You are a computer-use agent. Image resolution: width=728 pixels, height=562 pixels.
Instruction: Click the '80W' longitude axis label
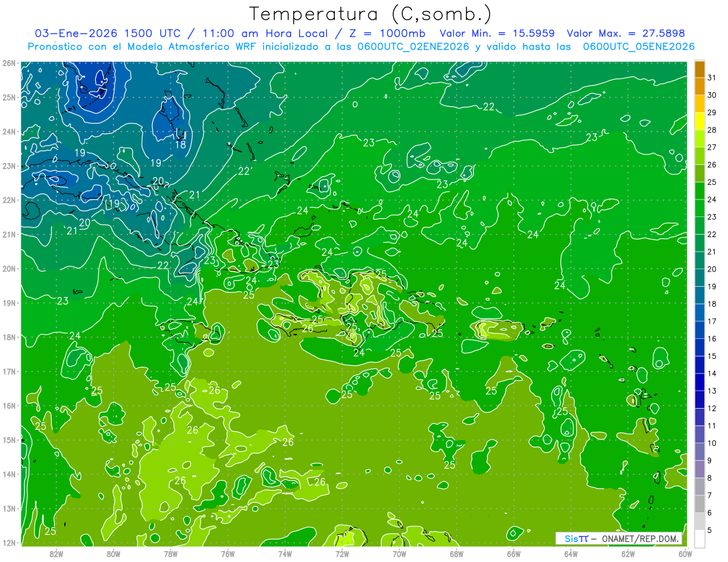pyautogui.click(x=113, y=554)
